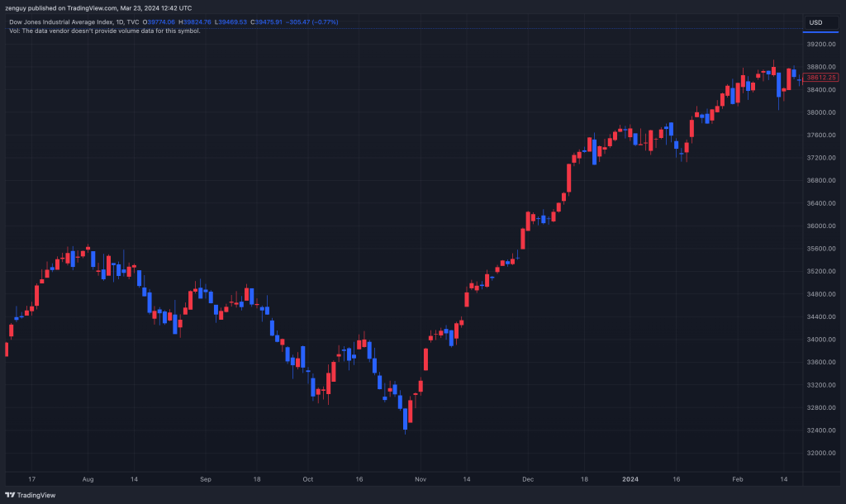Click the Dow Jones Industrial Average Index title

click(74, 22)
